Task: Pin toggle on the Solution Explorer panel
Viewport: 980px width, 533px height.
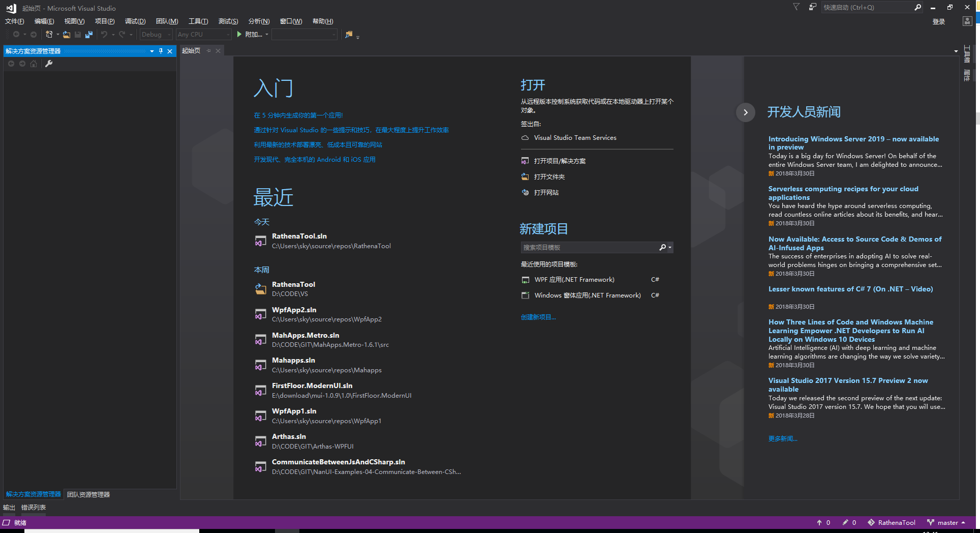Action: click(161, 51)
